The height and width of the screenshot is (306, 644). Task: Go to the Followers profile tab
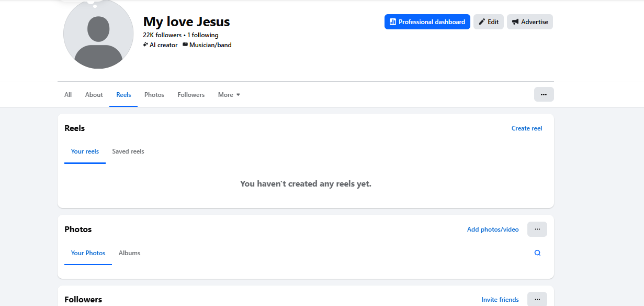[191, 95]
